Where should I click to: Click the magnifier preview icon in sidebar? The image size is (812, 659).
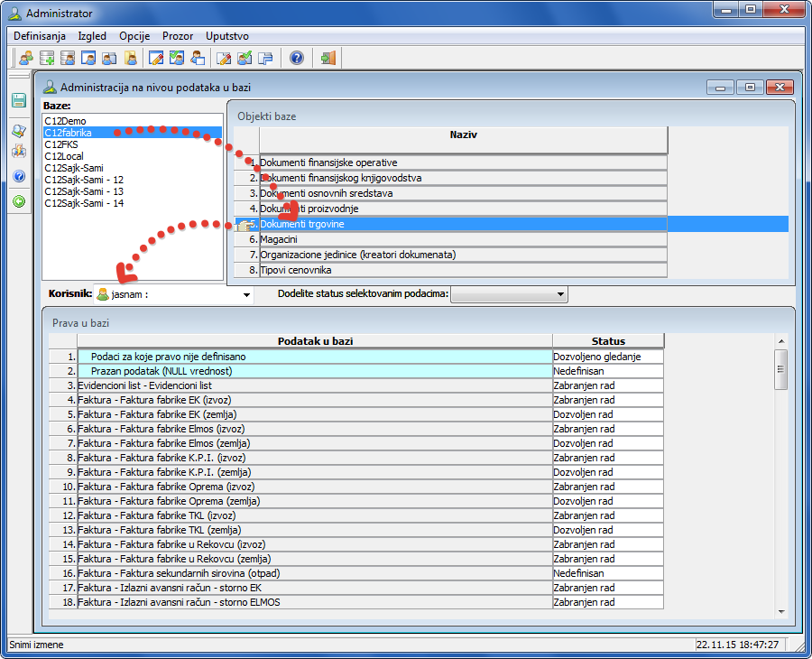(19, 131)
